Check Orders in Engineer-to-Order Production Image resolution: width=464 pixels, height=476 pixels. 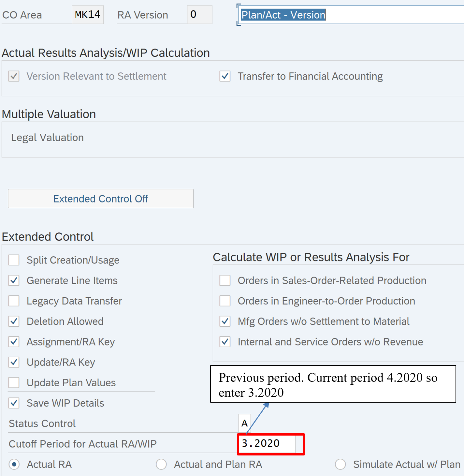225,301
